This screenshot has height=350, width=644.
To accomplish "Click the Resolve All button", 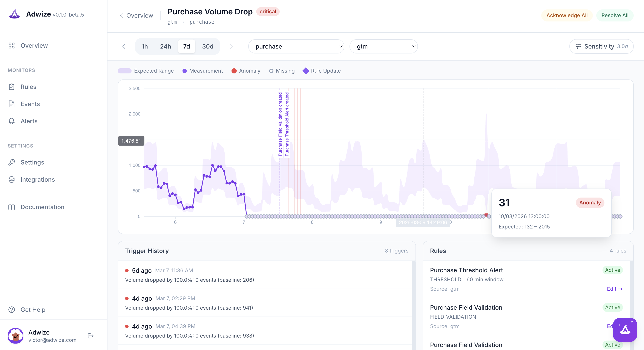I will (x=615, y=15).
